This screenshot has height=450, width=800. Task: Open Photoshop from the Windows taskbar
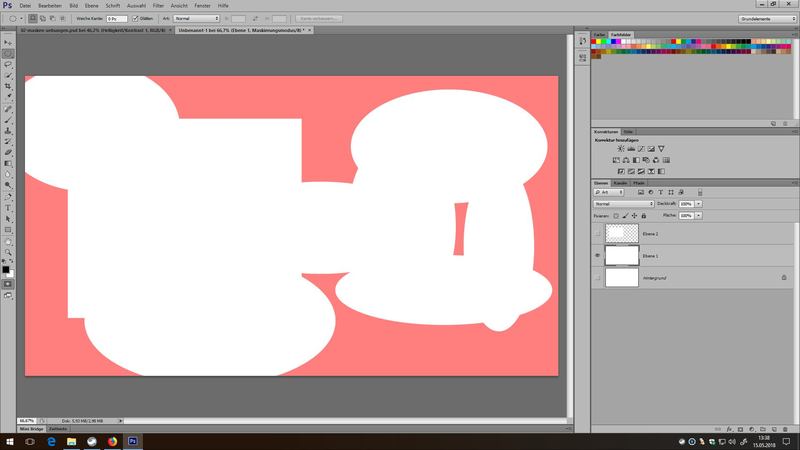pos(134,441)
